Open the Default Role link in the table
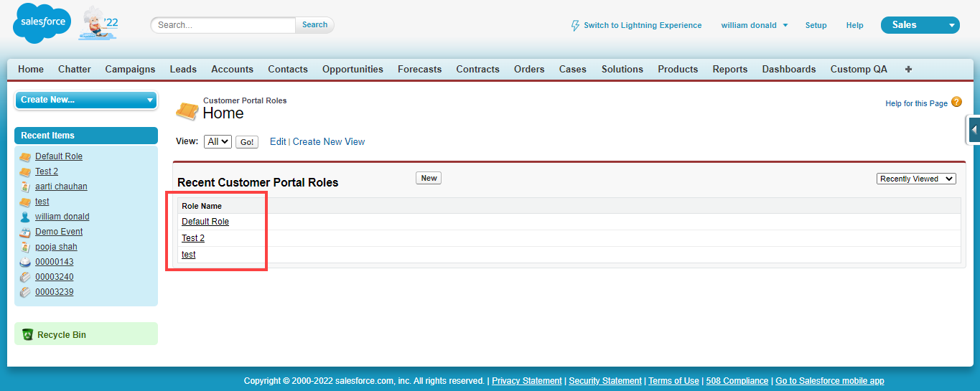 coord(205,222)
